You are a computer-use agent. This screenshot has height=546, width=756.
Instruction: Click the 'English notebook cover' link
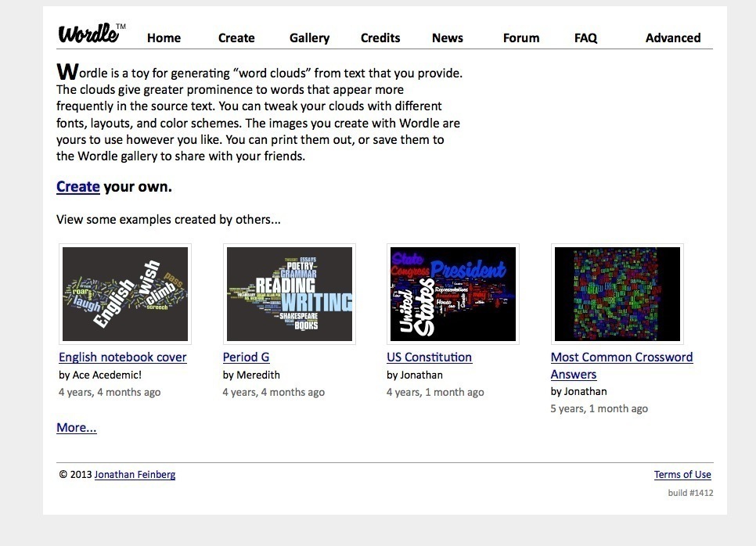coord(122,357)
